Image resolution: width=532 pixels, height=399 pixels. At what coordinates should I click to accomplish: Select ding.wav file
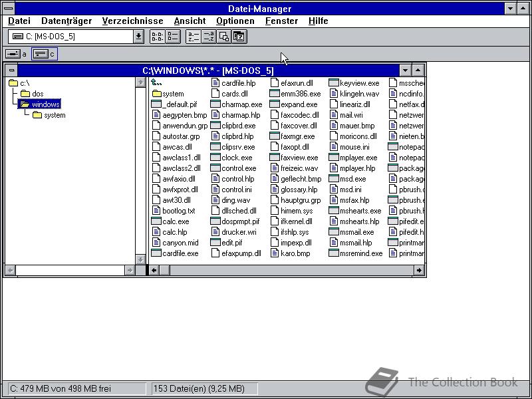[x=230, y=200]
